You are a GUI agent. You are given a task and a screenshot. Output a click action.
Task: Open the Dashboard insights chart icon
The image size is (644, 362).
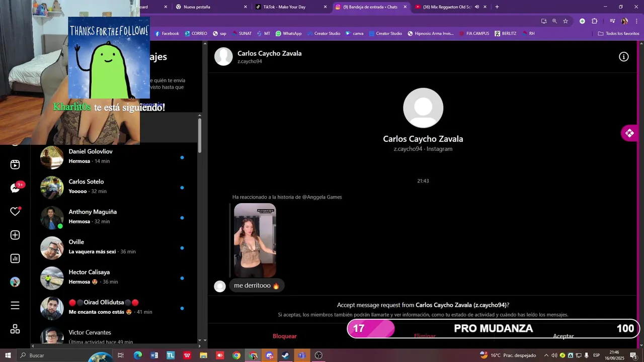(15, 258)
